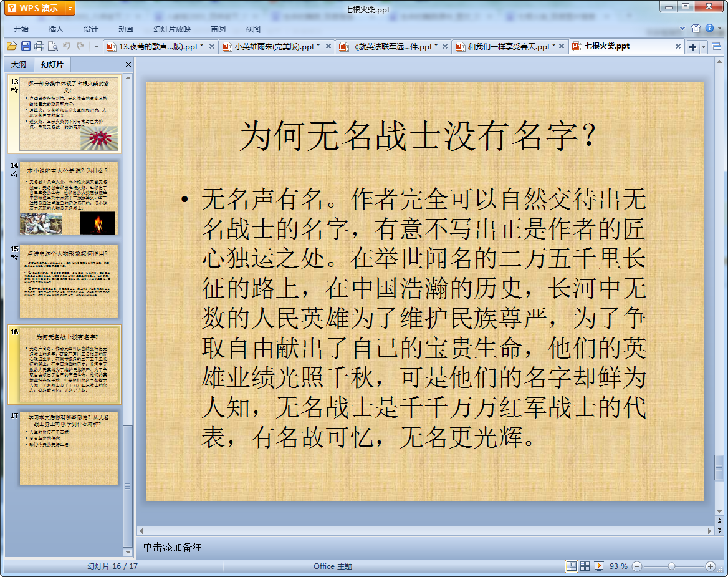Click the slide title 为何无名战士没有名字?
The height and width of the screenshot is (577, 728).
418,136
